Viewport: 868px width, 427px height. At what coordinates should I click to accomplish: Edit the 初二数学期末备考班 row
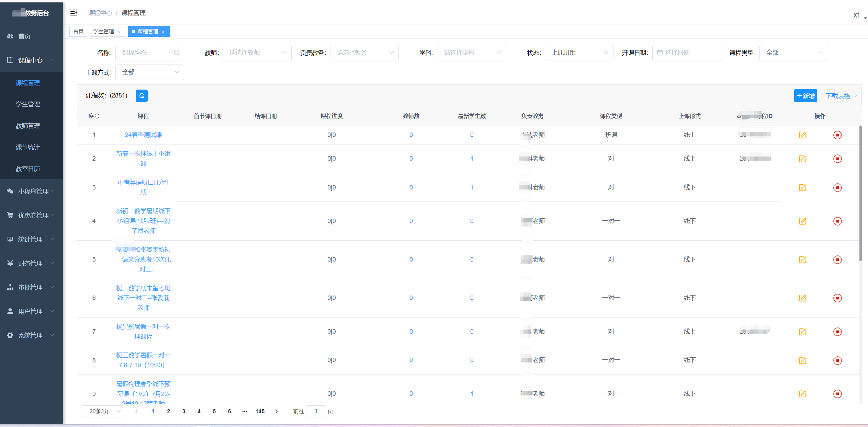tap(802, 298)
